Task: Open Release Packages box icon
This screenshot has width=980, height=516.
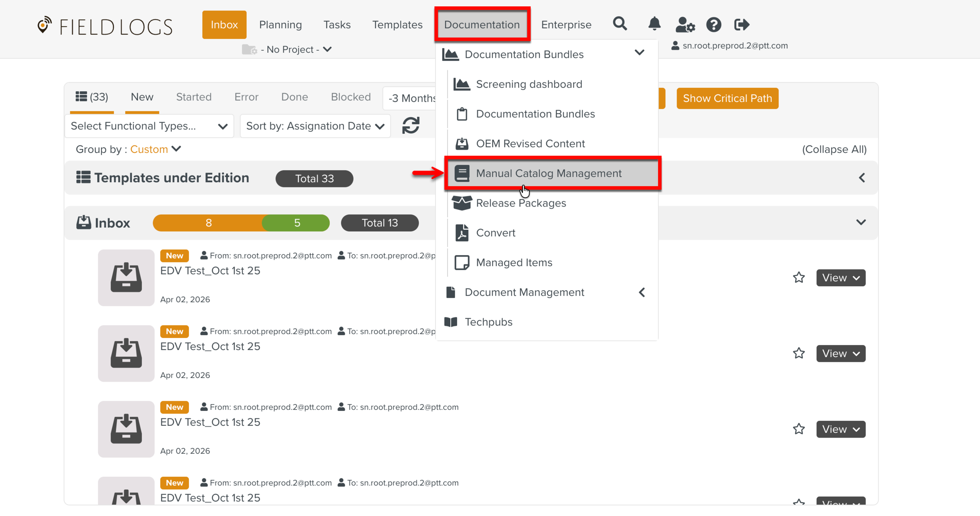Action: (462, 203)
